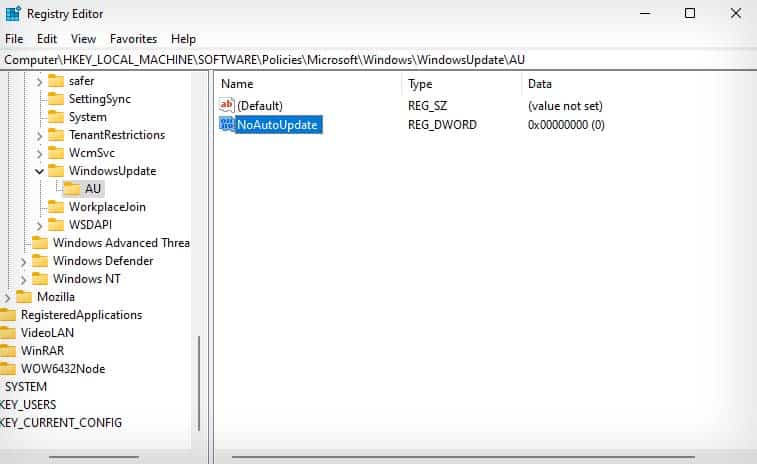
Task: Click the Windows NT folder icon
Action: [40, 279]
